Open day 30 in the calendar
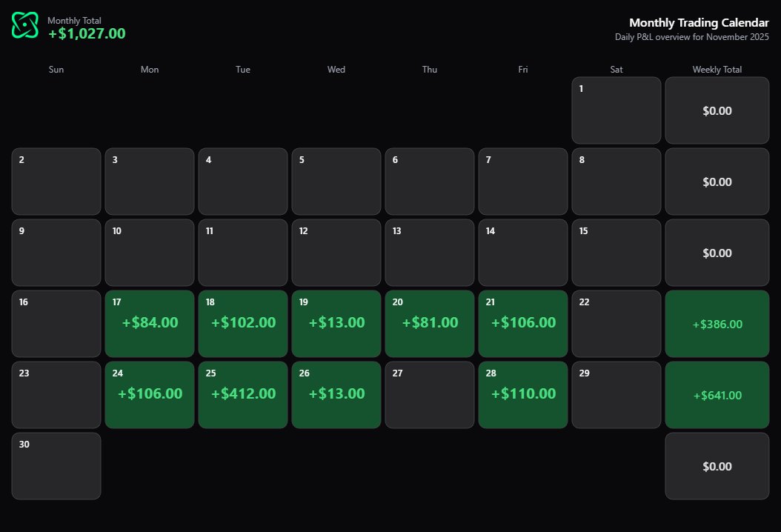Image resolution: width=781 pixels, height=532 pixels. [x=56, y=466]
